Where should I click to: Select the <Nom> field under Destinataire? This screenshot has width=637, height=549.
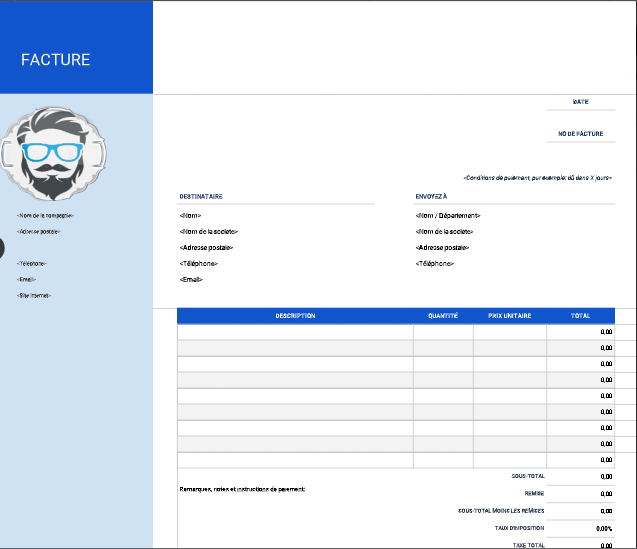click(x=190, y=216)
